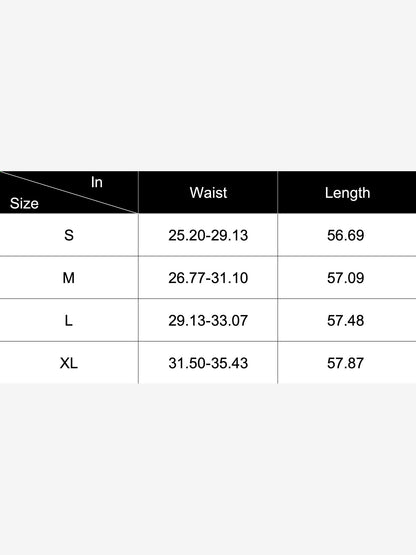Select waist value 26.77-31.10
The image size is (416, 555).
pyautogui.click(x=208, y=278)
